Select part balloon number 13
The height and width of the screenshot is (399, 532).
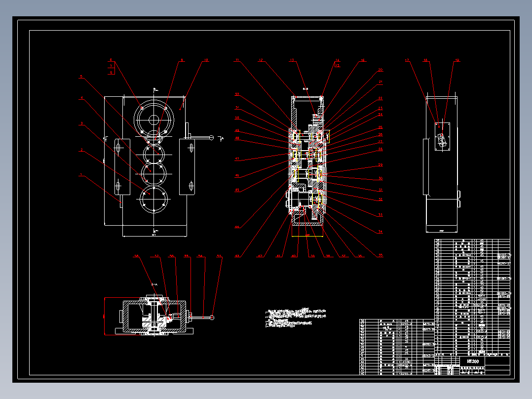click(292, 60)
